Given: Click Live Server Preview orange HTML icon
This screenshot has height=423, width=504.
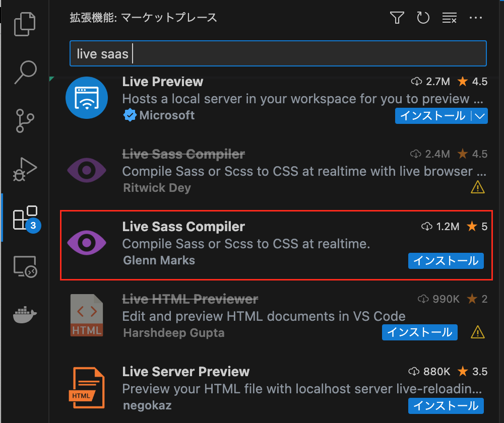Looking at the screenshot, I should [87, 388].
